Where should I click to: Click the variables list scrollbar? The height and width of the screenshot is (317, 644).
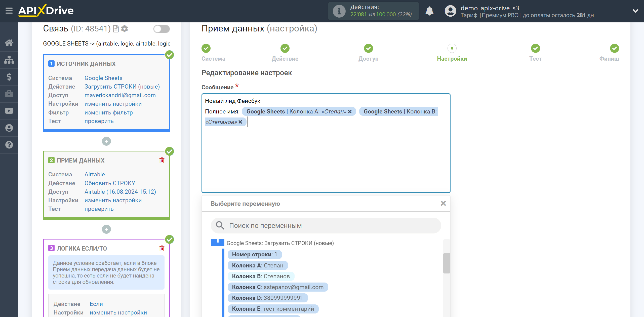pyautogui.click(x=447, y=263)
